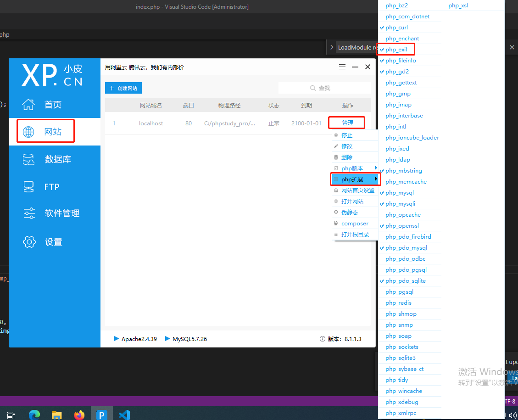Select 网站首页设置 menu entry
This screenshot has width=518, height=420.
(x=358, y=190)
